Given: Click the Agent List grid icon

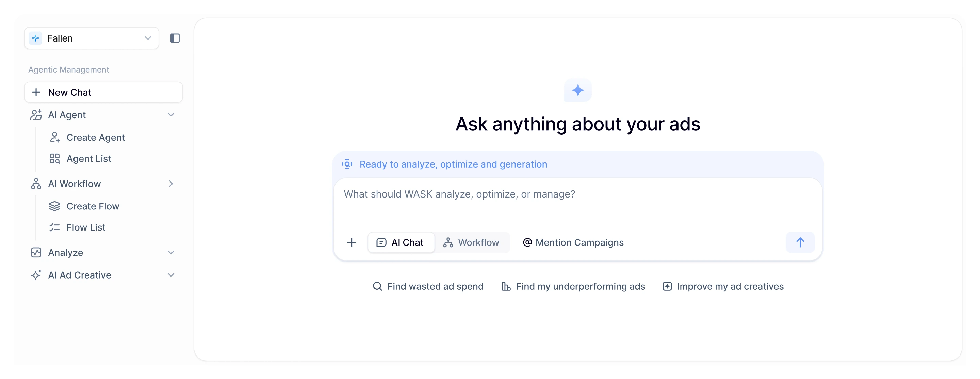Looking at the screenshot, I should (x=55, y=159).
